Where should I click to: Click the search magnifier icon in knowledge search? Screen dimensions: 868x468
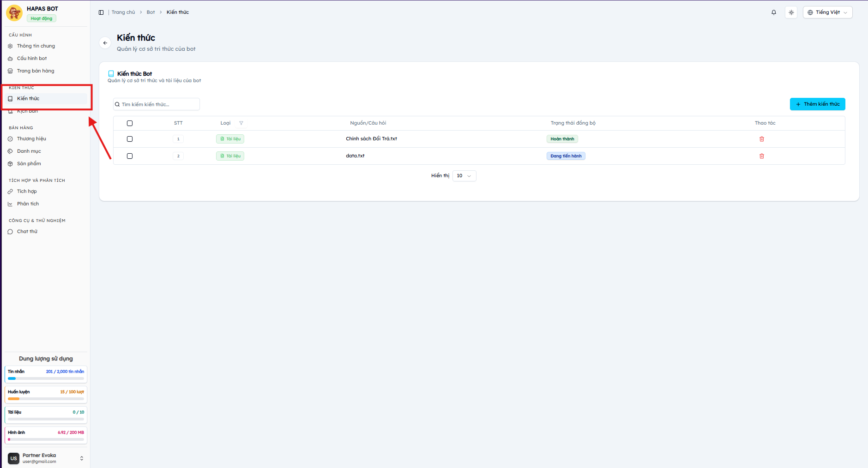tap(117, 104)
